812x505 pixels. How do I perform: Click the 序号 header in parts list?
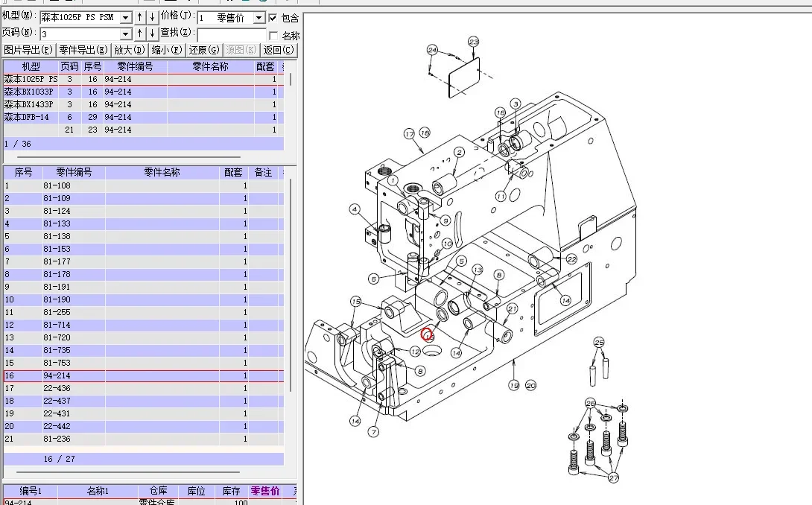coord(23,173)
